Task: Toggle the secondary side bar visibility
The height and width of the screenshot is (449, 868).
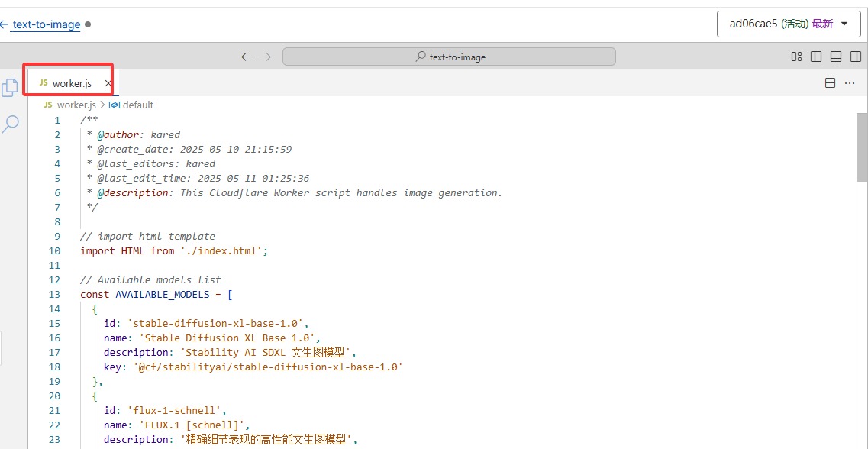Action: [x=856, y=57]
